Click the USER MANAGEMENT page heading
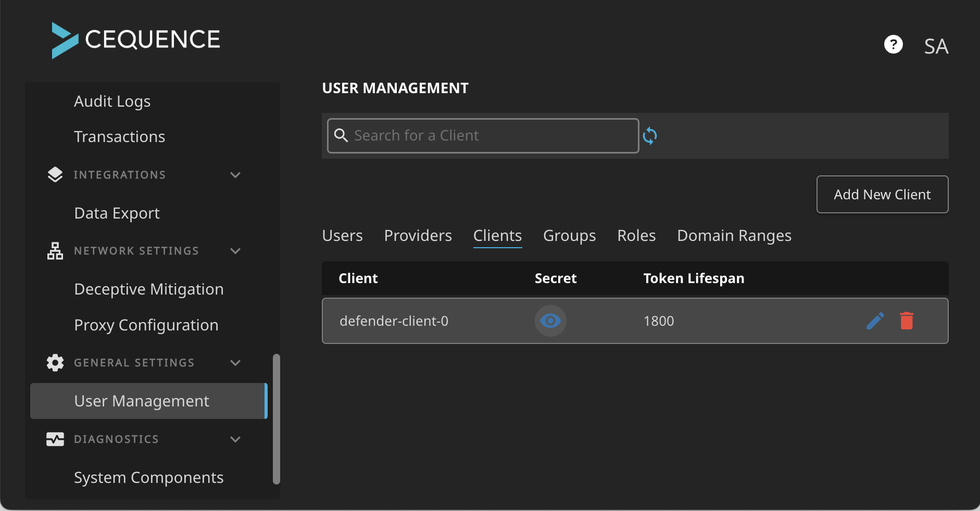 pos(395,88)
